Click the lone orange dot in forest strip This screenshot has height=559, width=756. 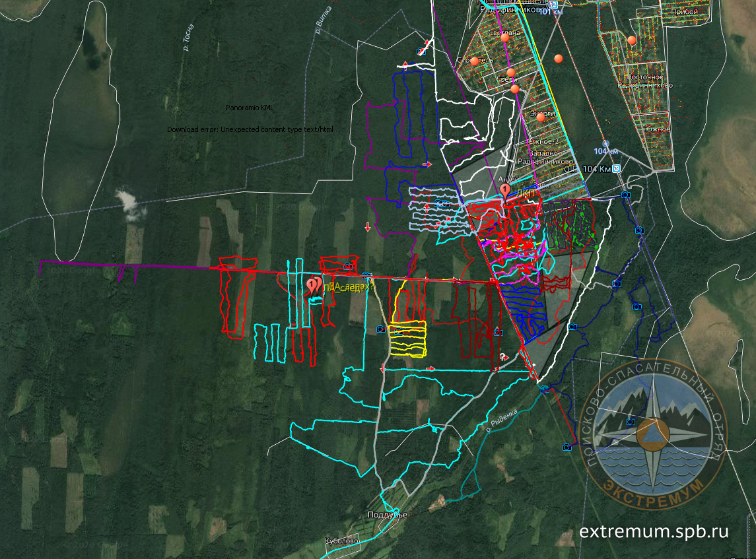tap(559, 59)
